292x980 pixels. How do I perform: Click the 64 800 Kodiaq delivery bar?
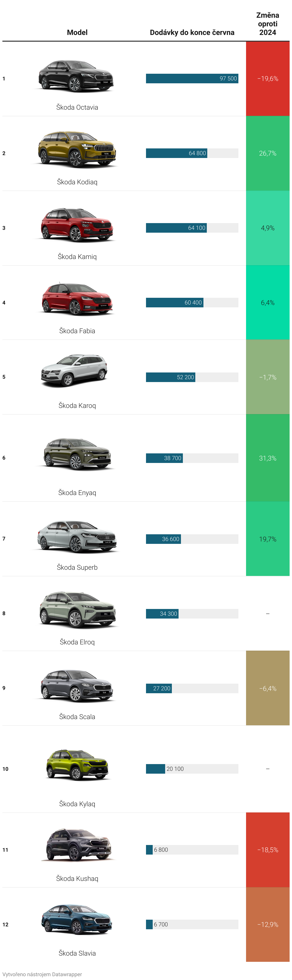pyautogui.click(x=176, y=153)
